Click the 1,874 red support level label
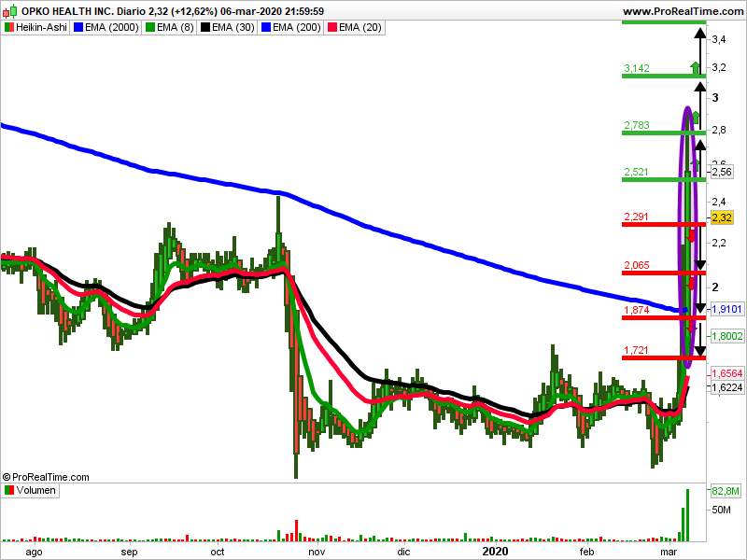This screenshot has height=560, width=747. pos(637,310)
